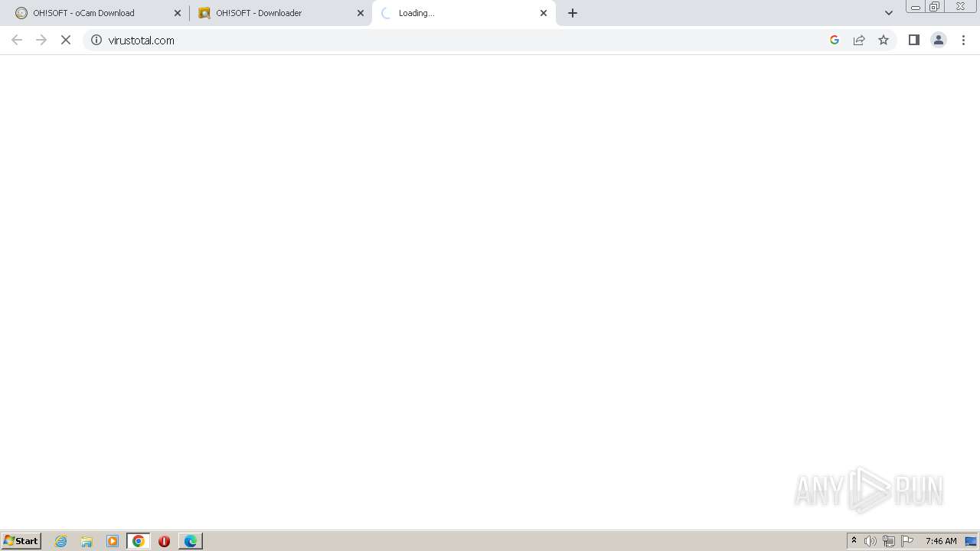Launch Internet Explorer from taskbar
This screenshot has height=551, width=980.
point(61,541)
